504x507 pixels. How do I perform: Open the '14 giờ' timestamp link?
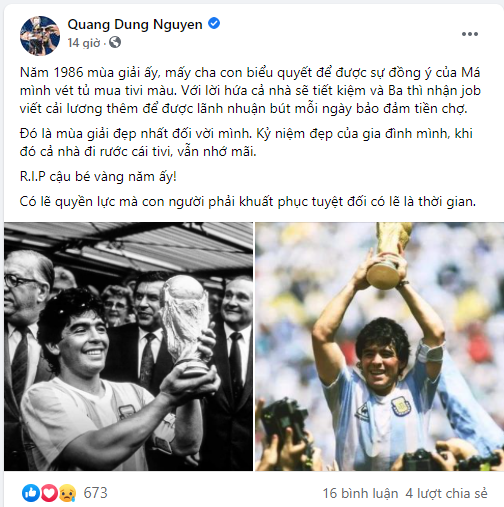(84, 43)
